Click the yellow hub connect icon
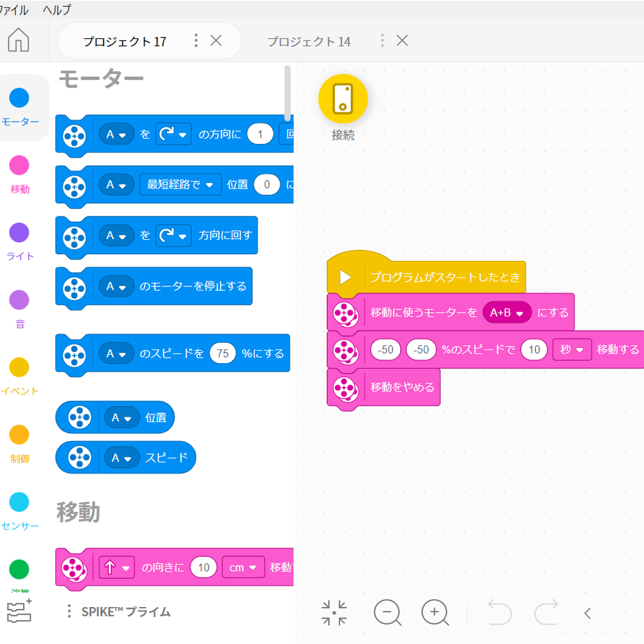 pyautogui.click(x=343, y=99)
